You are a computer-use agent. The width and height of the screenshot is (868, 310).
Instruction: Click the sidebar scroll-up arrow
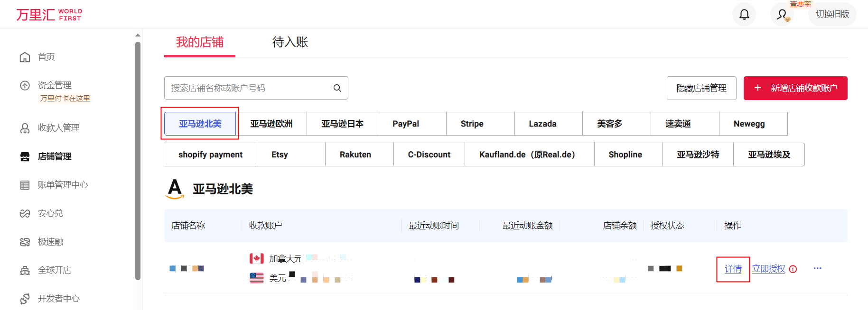coord(138,35)
